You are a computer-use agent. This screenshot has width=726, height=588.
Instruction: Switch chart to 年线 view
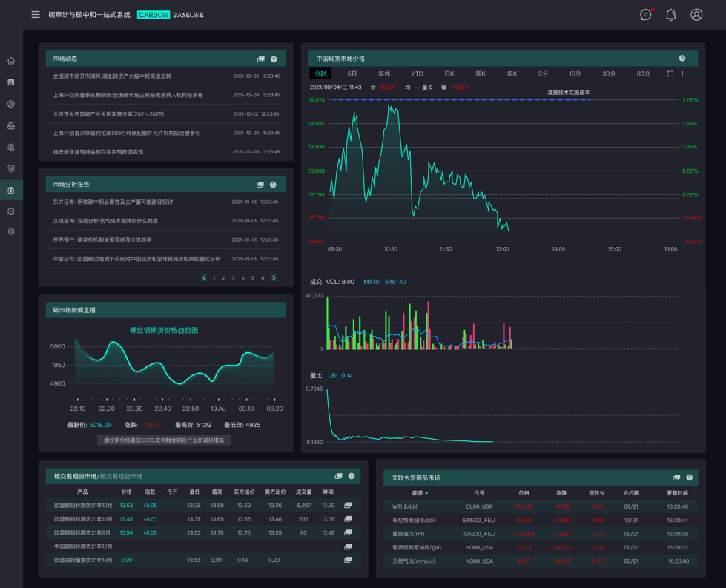384,73
